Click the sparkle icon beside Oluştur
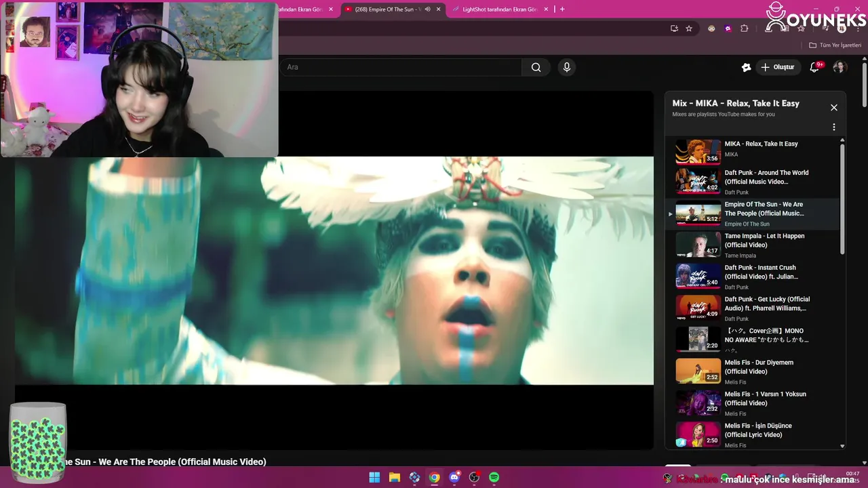This screenshot has height=488, width=868. (746, 67)
